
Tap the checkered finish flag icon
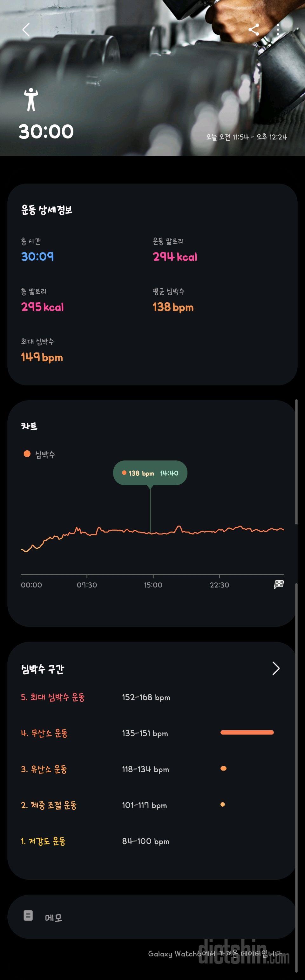click(x=279, y=584)
